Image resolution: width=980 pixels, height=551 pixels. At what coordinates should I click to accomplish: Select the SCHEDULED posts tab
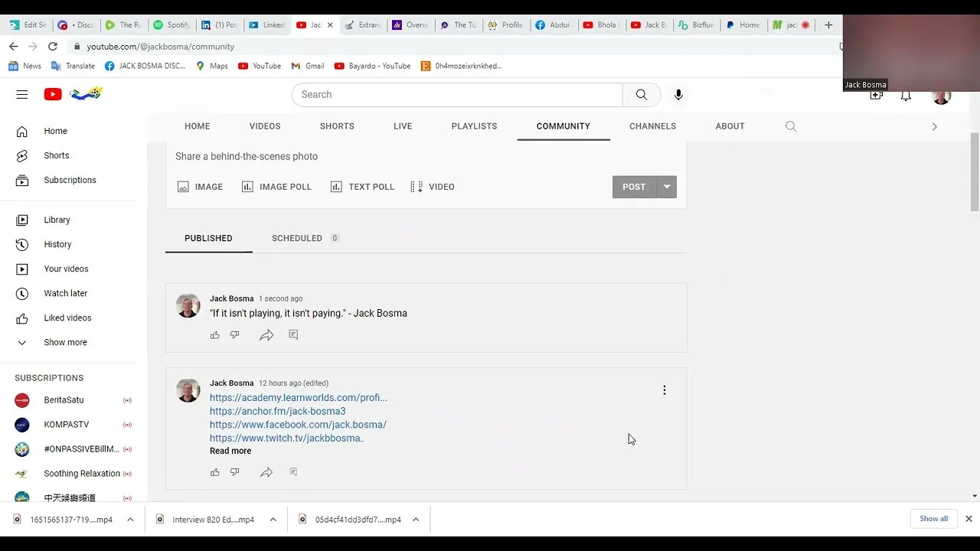(x=305, y=238)
